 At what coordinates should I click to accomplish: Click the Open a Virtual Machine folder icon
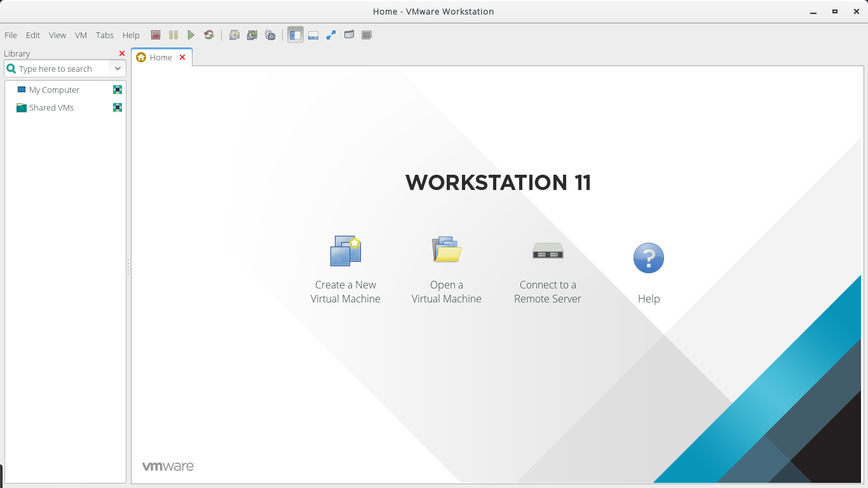[447, 249]
